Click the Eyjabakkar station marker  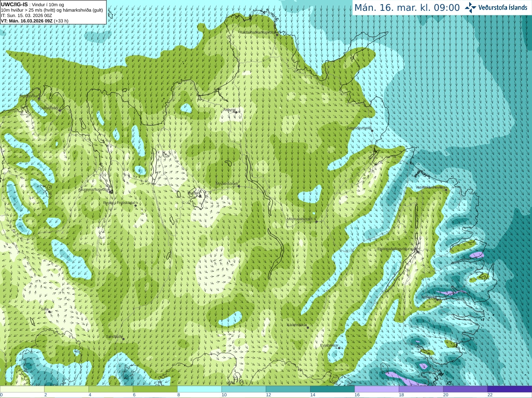click(339, 348)
